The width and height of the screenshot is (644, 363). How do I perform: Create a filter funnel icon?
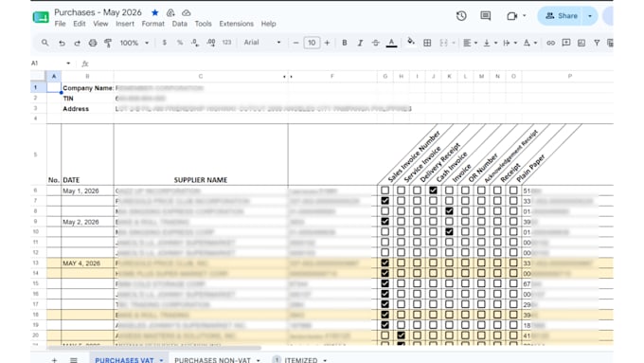(x=597, y=43)
